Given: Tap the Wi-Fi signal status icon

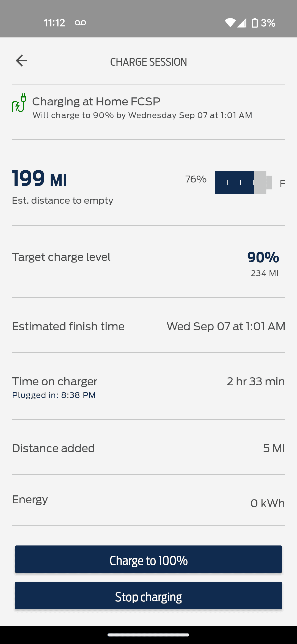Looking at the screenshot, I should coord(230,23).
